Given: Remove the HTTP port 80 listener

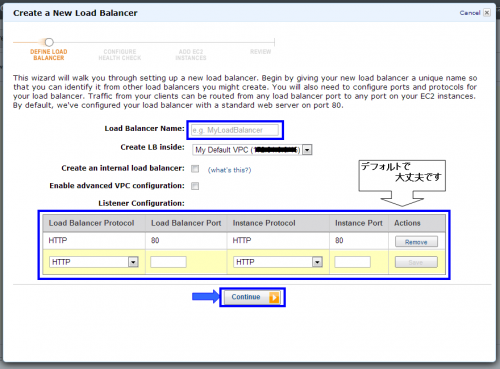Looking at the screenshot, I should [416, 242].
